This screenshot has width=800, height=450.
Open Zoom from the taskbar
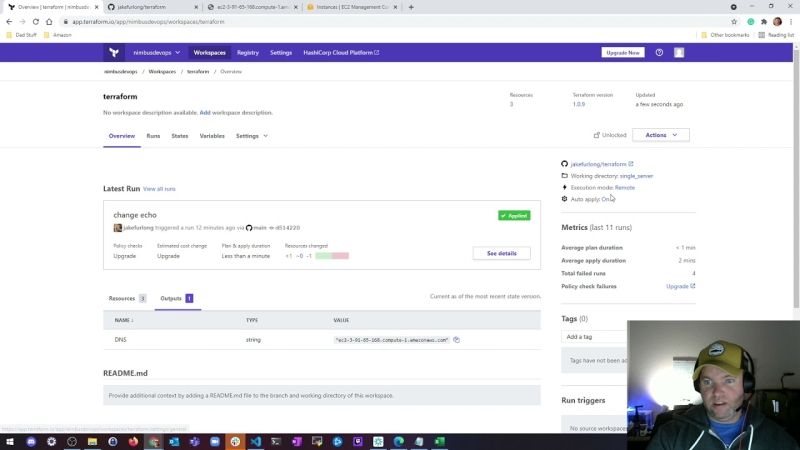tap(215, 441)
